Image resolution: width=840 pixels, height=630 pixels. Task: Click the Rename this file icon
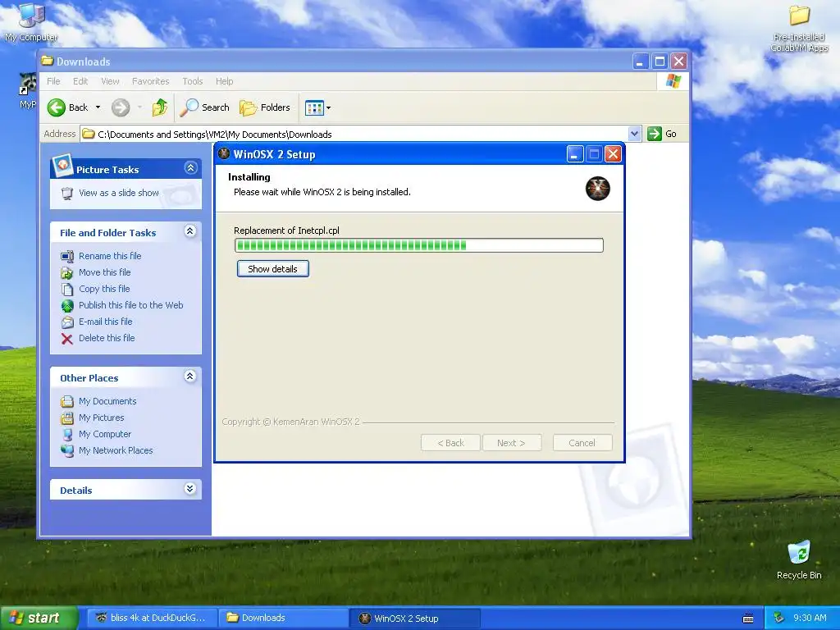pos(67,256)
